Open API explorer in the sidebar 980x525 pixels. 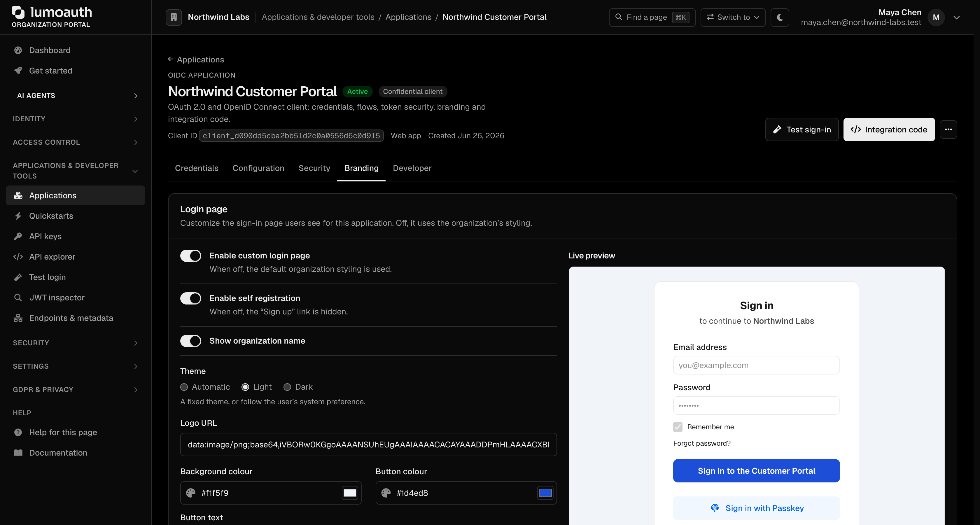click(75, 257)
